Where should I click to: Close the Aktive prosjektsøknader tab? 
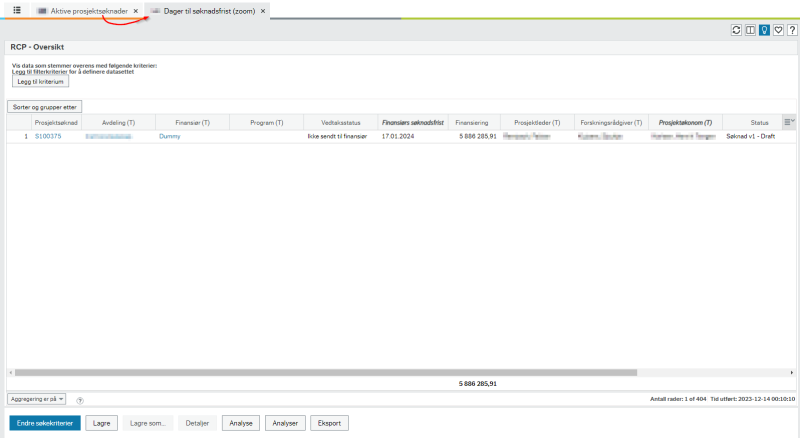[x=136, y=11]
